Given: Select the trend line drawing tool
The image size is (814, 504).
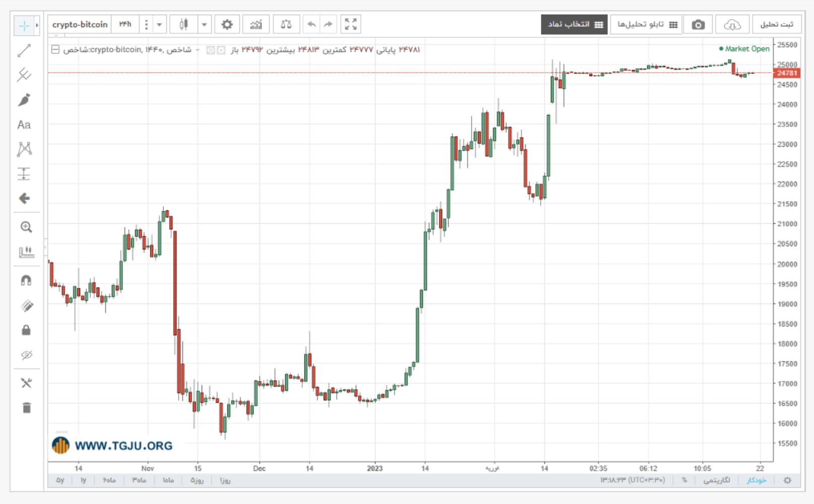Looking at the screenshot, I should (x=24, y=50).
